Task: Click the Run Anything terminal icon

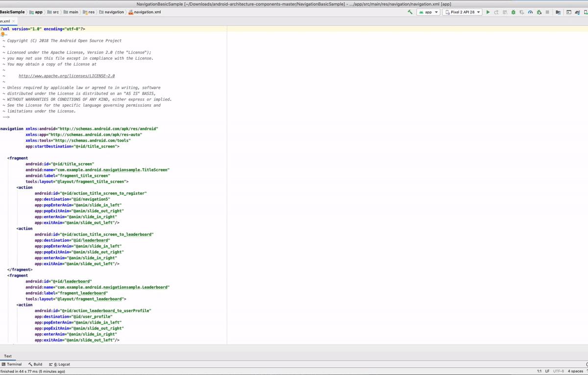Action: 569,12
